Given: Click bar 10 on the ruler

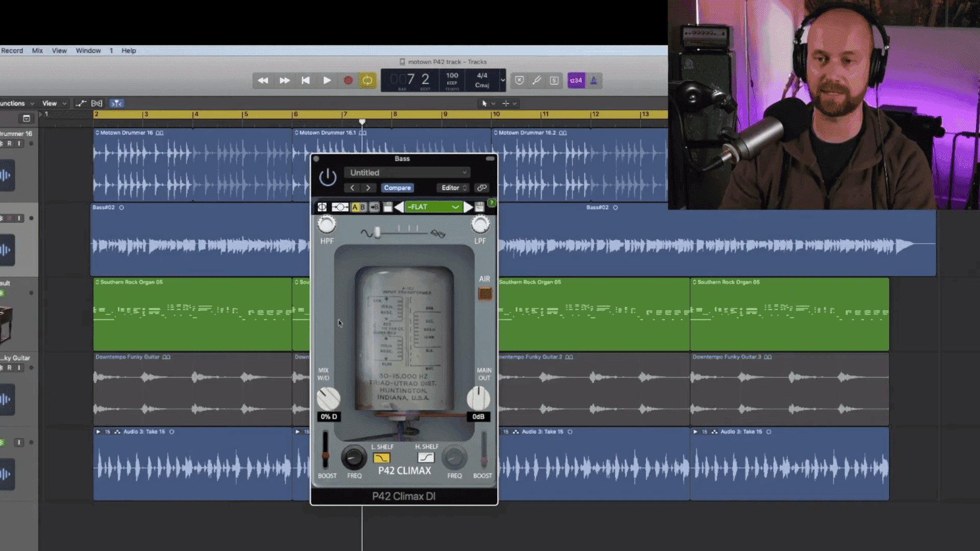Looking at the screenshot, I should click(x=496, y=114).
